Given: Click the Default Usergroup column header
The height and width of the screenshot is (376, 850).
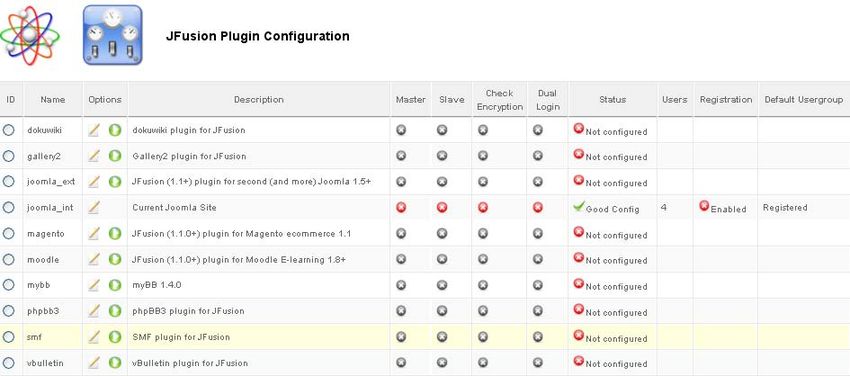Looking at the screenshot, I should [803, 100].
